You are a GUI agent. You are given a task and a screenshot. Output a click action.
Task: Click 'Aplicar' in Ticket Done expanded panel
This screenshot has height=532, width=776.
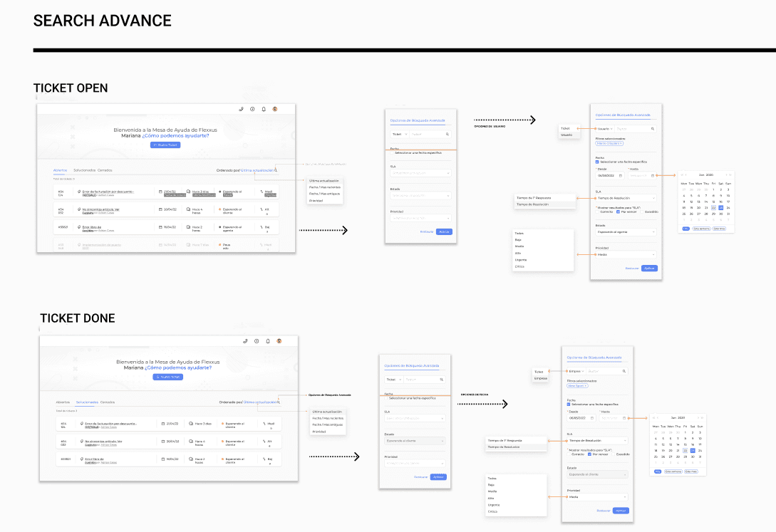pyautogui.click(x=621, y=510)
